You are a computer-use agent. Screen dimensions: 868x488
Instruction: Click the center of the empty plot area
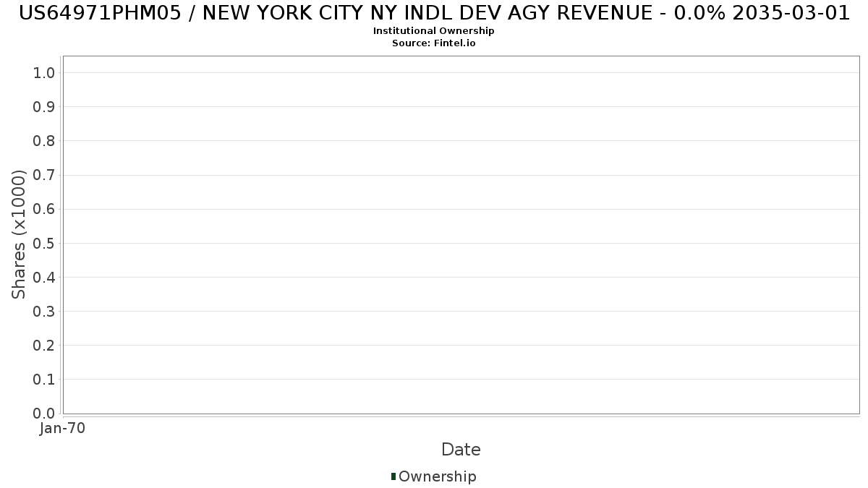click(461, 235)
